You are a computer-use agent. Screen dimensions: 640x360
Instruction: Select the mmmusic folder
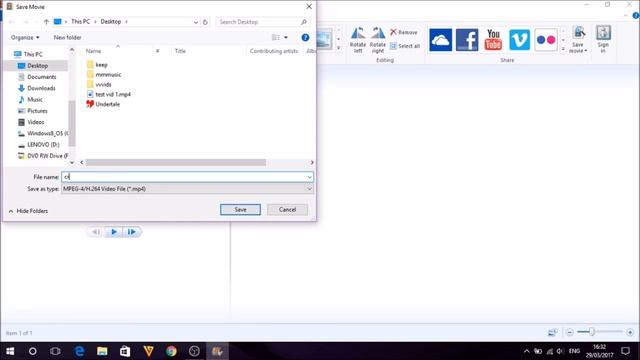point(104,75)
